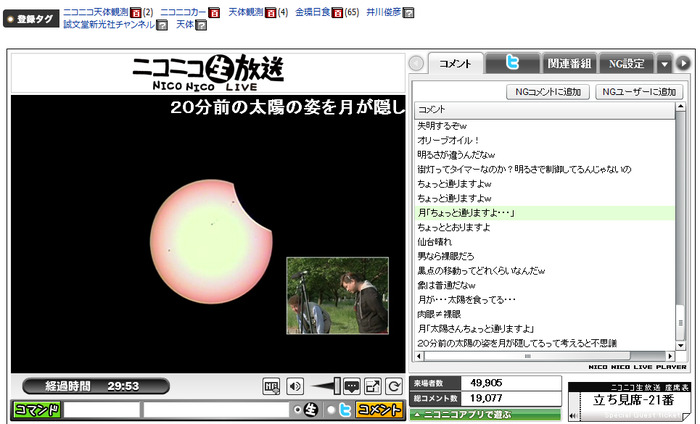Open the 誠文堂新光社チャンネル tag link
Viewport: 700px width, 424px height.
109,25
